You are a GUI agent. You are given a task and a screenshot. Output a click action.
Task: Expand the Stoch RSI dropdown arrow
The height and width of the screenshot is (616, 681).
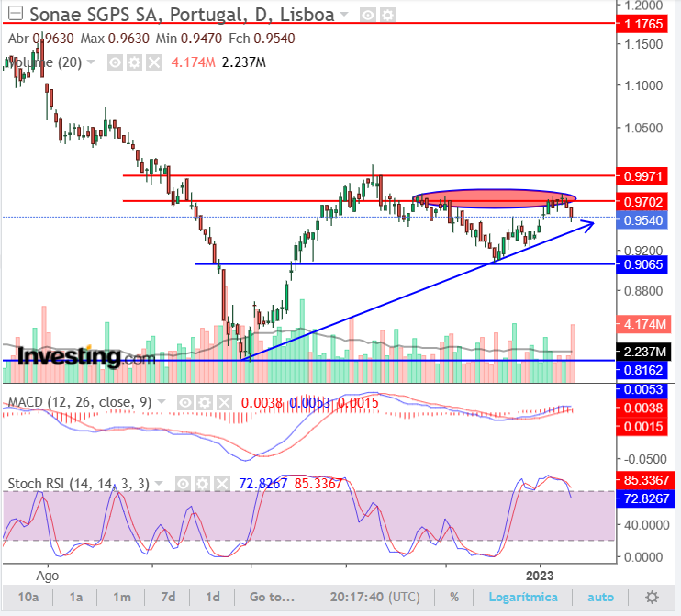point(159,483)
